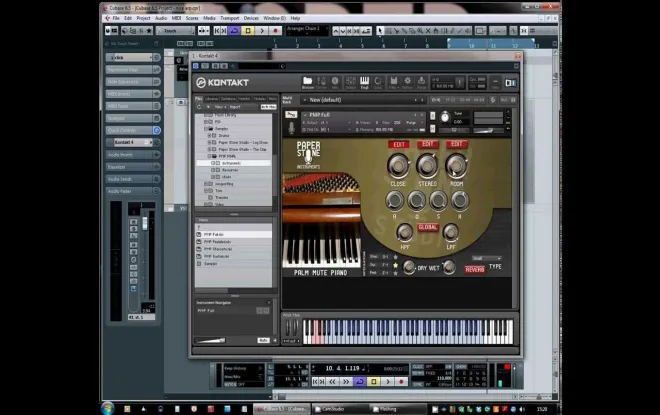Click the first red EDIT button above CLOSE
The image size is (660, 415).
(x=399, y=144)
